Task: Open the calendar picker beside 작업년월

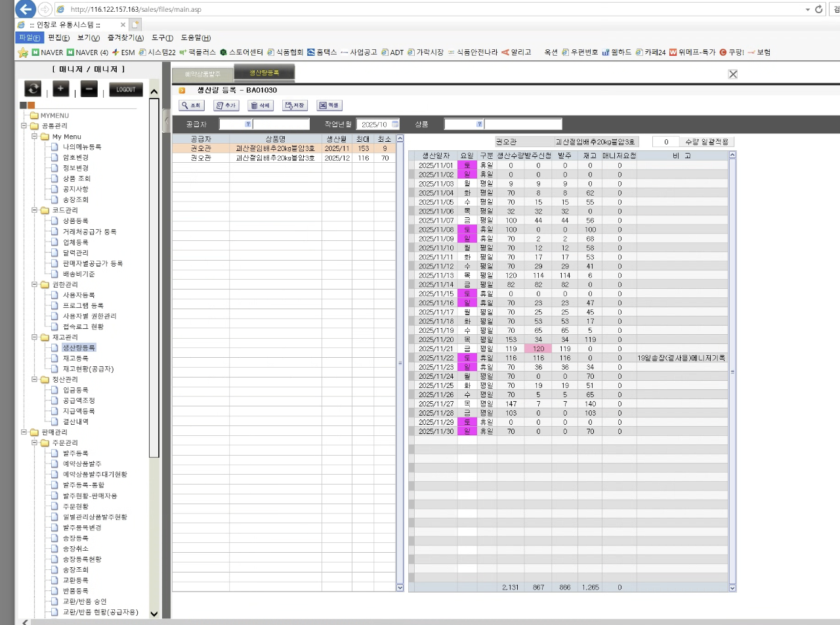Action: [x=395, y=124]
